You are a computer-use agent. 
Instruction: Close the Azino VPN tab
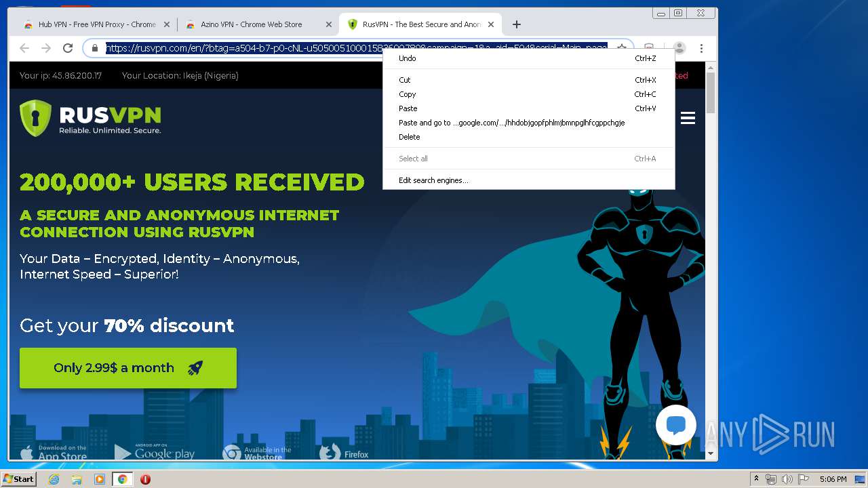click(329, 24)
